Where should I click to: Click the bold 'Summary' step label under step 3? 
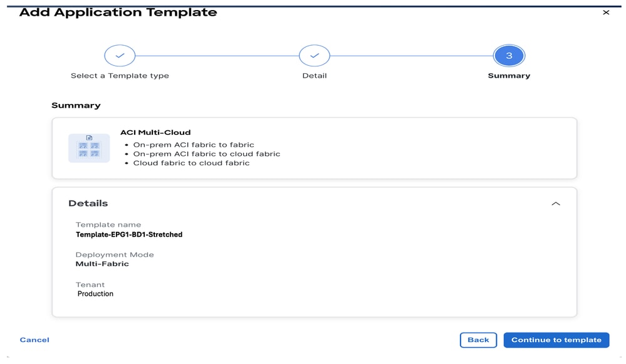point(509,76)
